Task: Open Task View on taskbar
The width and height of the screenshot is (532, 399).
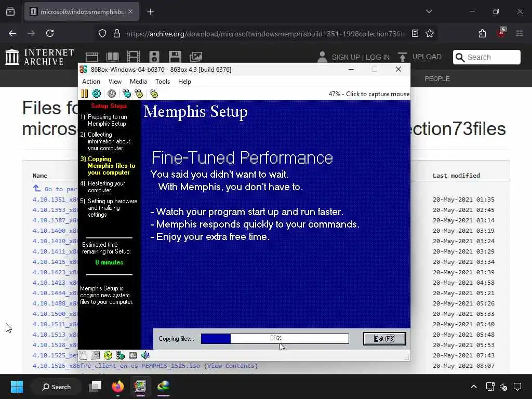Action: pos(95,387)
